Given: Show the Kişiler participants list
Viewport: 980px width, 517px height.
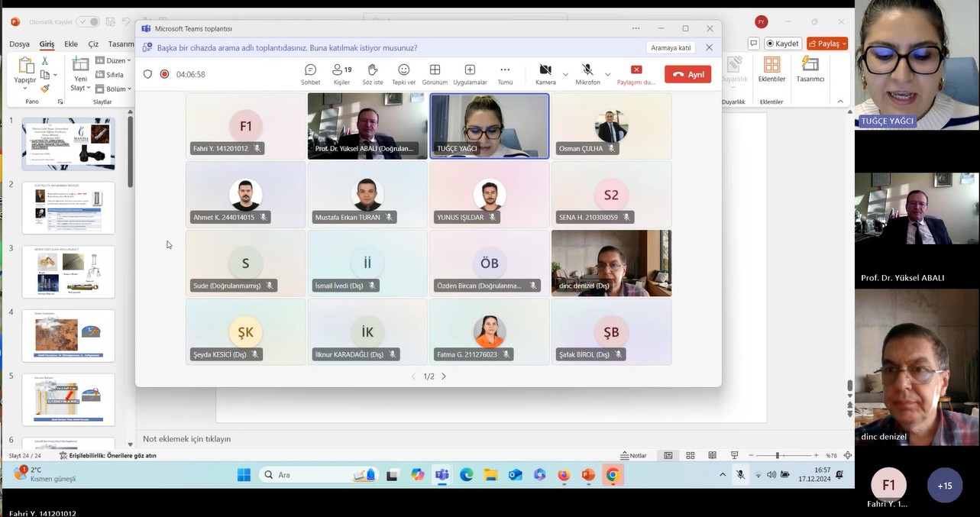Looking at the screenshot, I should [341, 74].
